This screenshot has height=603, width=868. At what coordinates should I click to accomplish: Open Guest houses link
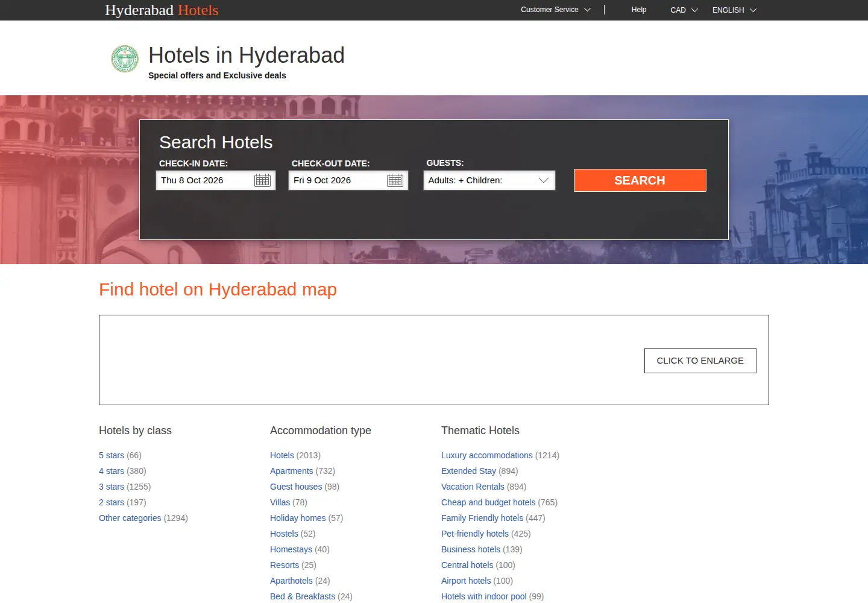tap(296, 487)
